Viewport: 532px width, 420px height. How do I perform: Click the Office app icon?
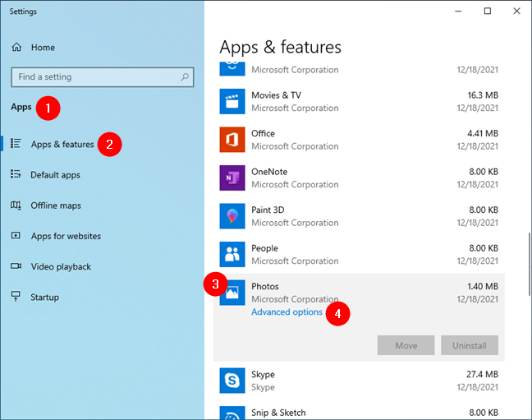click(232, 140)
